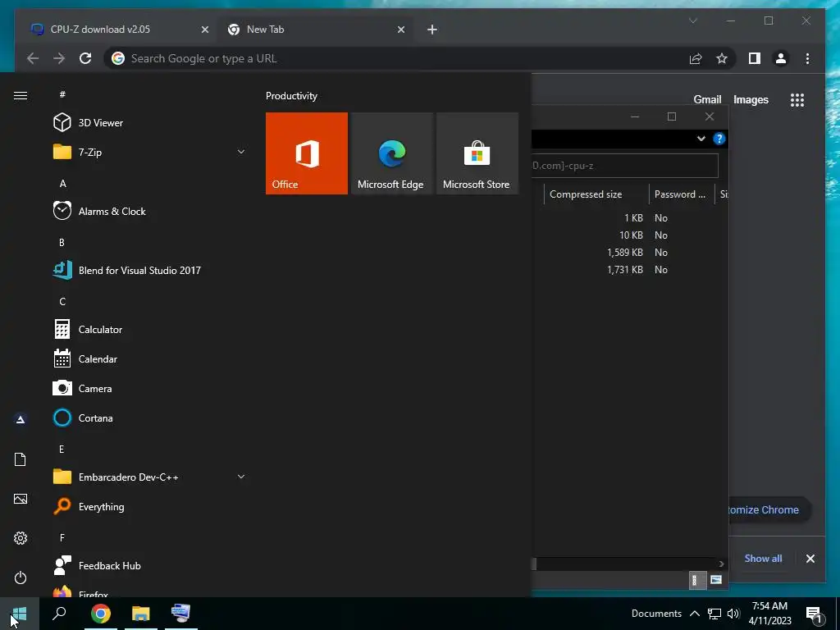Viewport: 840px width, 630px height.
Task: Open File Explorer from taskbar
Action: coord(141,614)
